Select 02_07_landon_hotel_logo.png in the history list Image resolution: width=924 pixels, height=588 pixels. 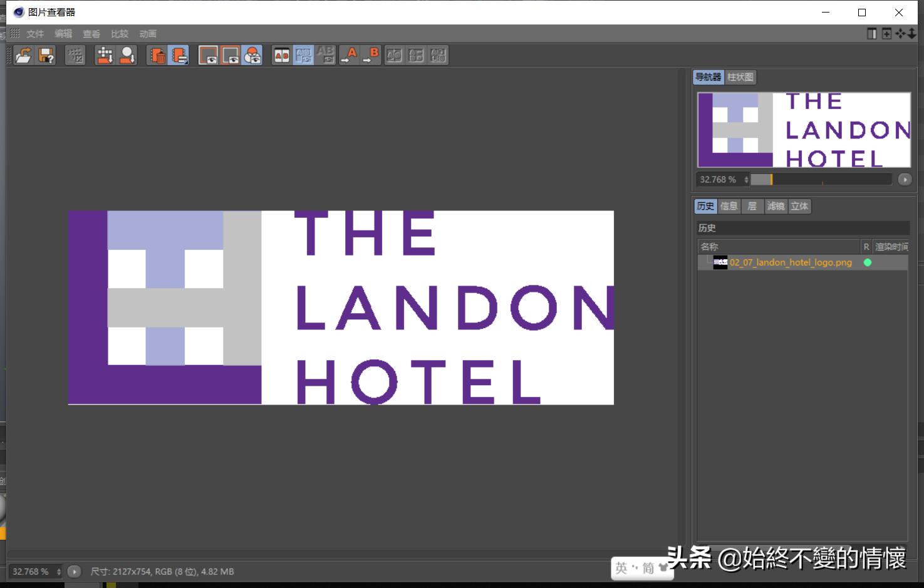click(791, 262)
